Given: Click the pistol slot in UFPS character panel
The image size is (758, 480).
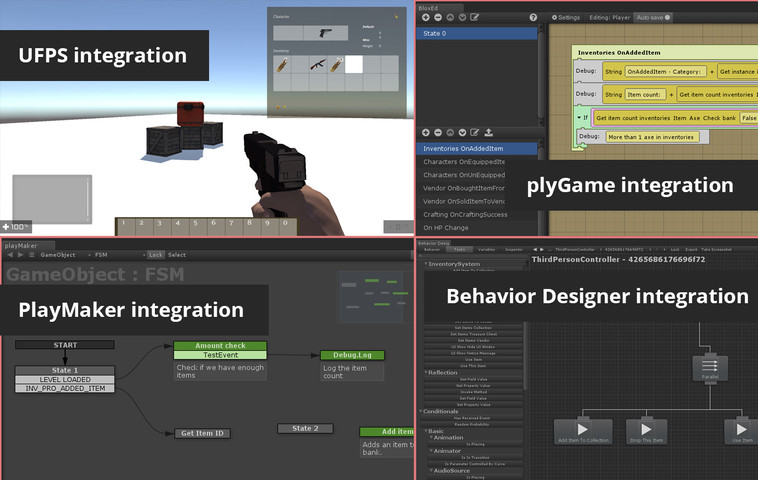Looking at the screenshot, I should (x=325, y=33).
